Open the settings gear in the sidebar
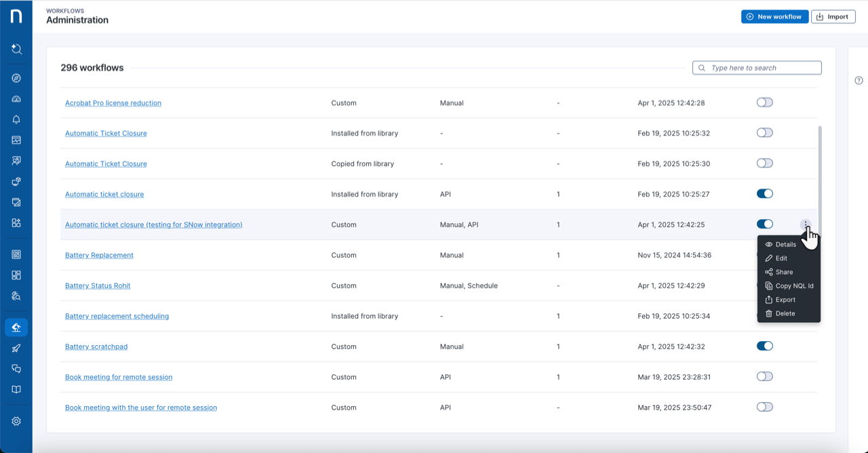The height and width of the screenshot is (453, 868). tap(16, 421)
